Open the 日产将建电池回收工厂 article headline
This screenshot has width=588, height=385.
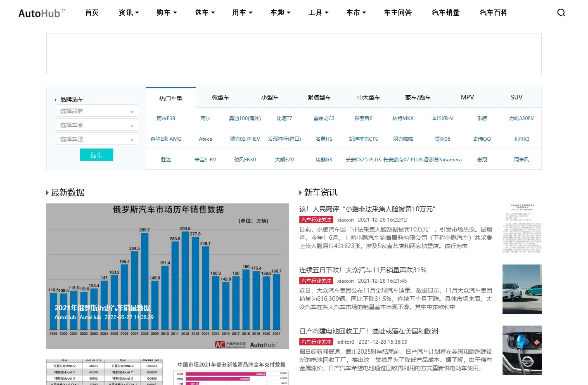click(369, 331)
